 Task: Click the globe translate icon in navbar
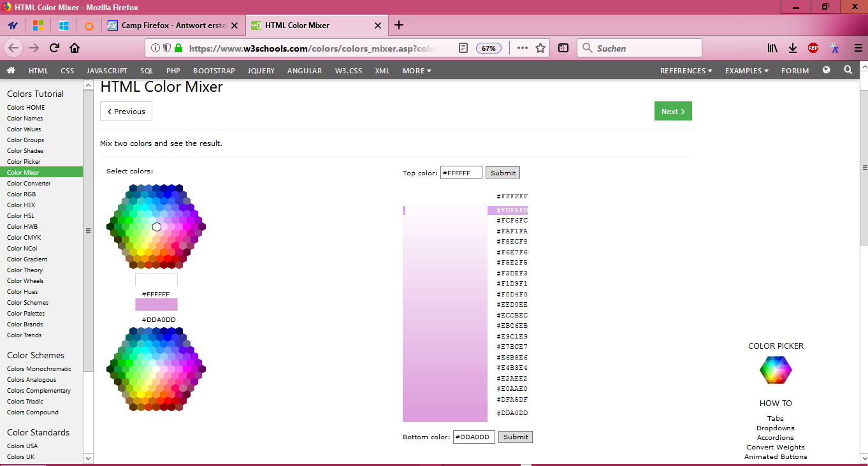(827, 70)
